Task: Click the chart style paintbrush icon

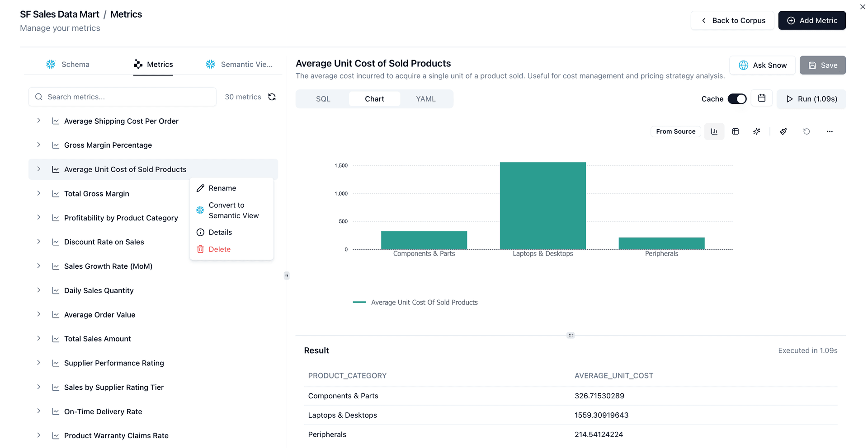Action: pyautogui.click(x=783, y=131)
